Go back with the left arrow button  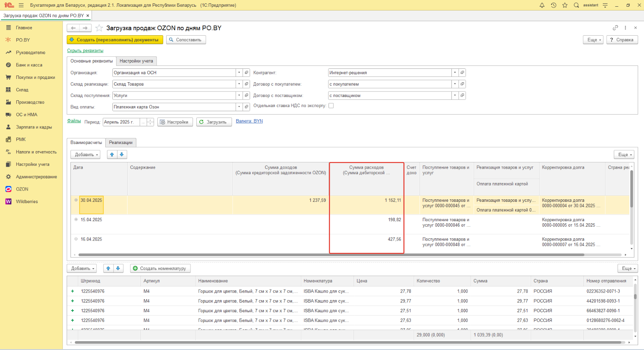pyautogui.click(x=73, y=28)
